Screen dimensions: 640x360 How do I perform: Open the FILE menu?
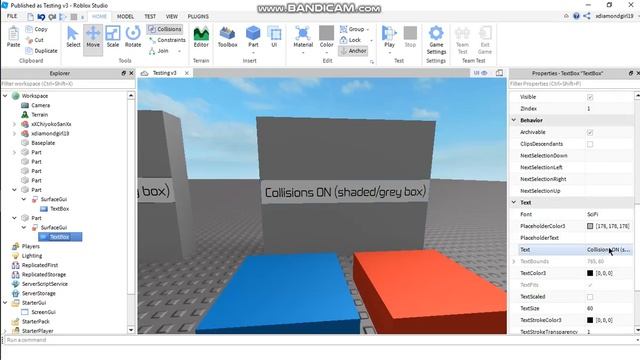pyautogui.click(x=12, y=16)
